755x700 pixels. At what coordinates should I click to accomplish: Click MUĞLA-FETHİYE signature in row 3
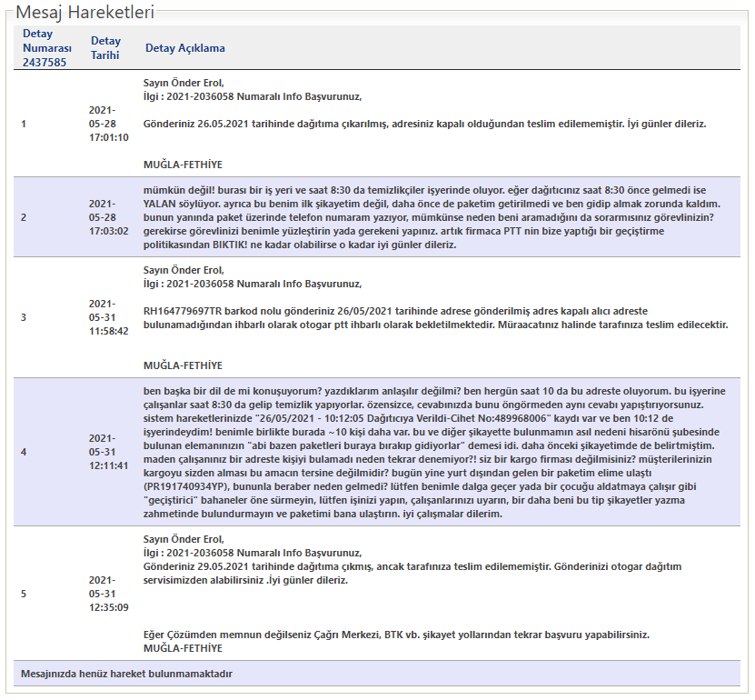pyautogui.click(x=183, y=365)
